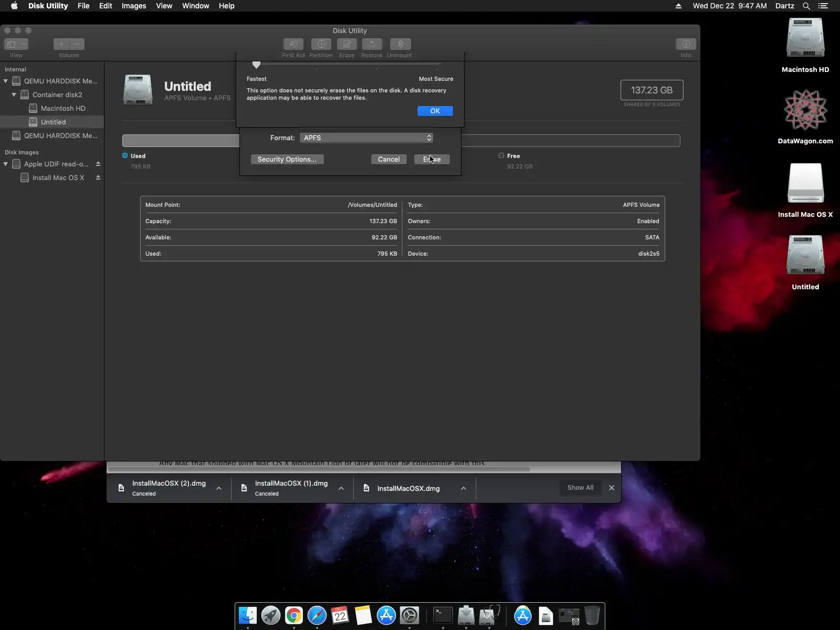Open the Images menu
840x630 pixels.
tap(134, 6)
